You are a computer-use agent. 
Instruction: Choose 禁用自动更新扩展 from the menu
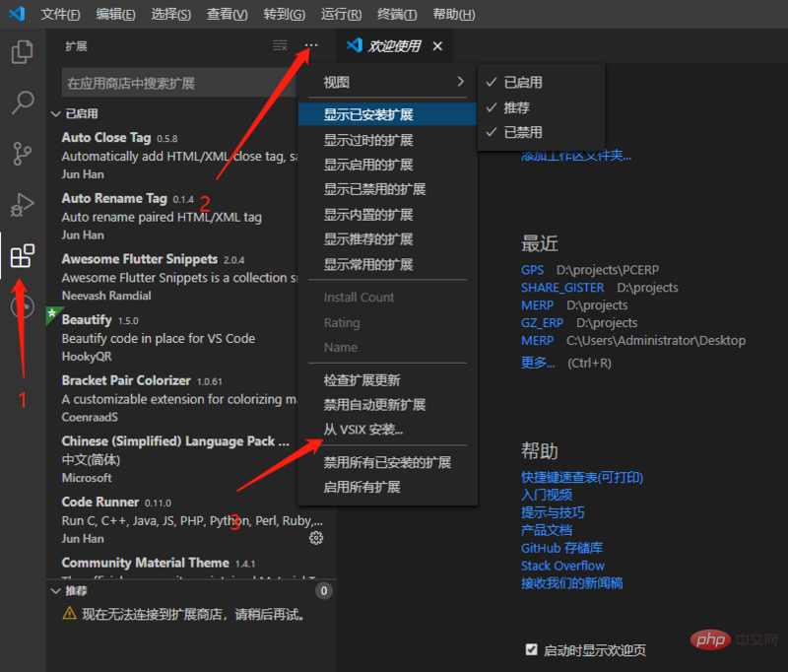387,405
